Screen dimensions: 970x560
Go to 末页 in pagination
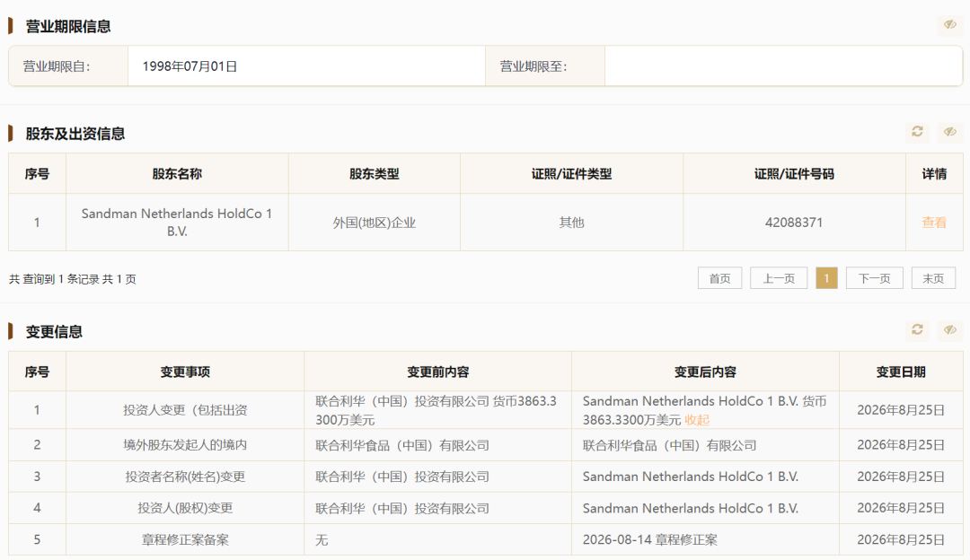coord(933,278)
